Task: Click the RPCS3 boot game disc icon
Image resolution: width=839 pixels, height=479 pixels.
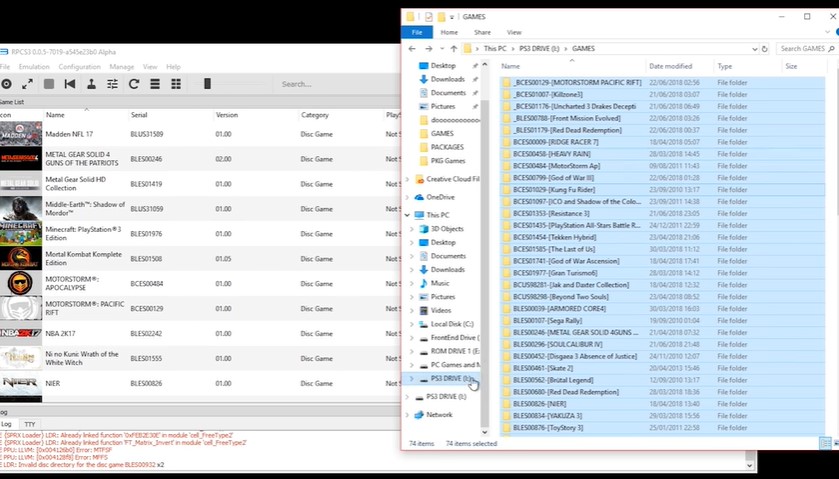Action: point(6,84)
